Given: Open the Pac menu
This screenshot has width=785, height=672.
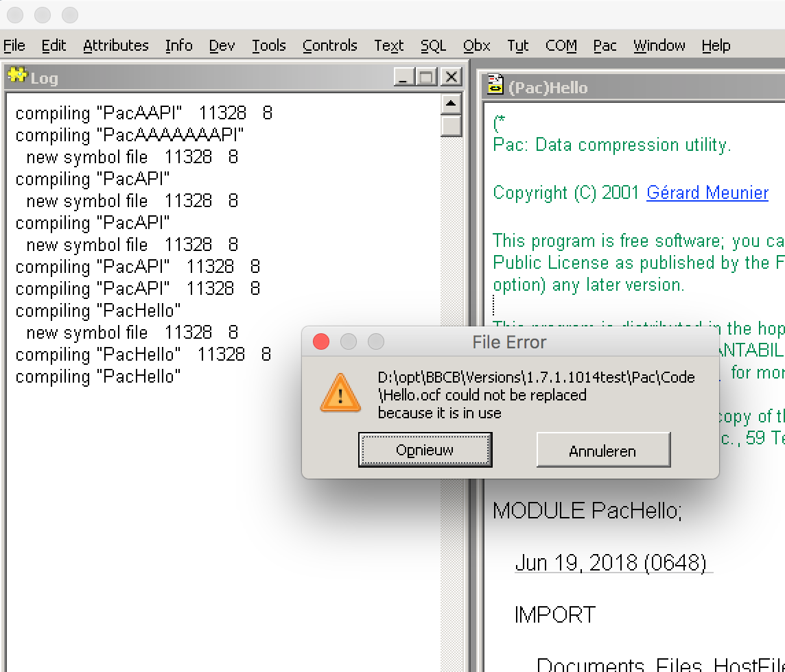Looking at the screenshot, I should [x=605, y=46].
